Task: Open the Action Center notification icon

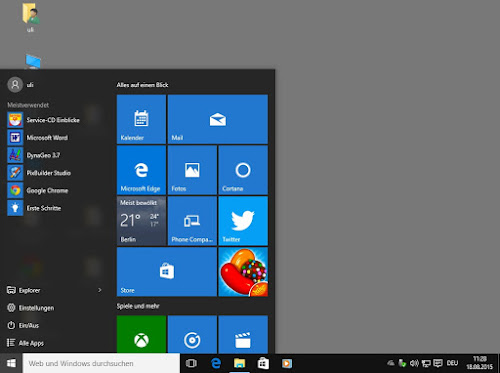Action: point(438,363)
